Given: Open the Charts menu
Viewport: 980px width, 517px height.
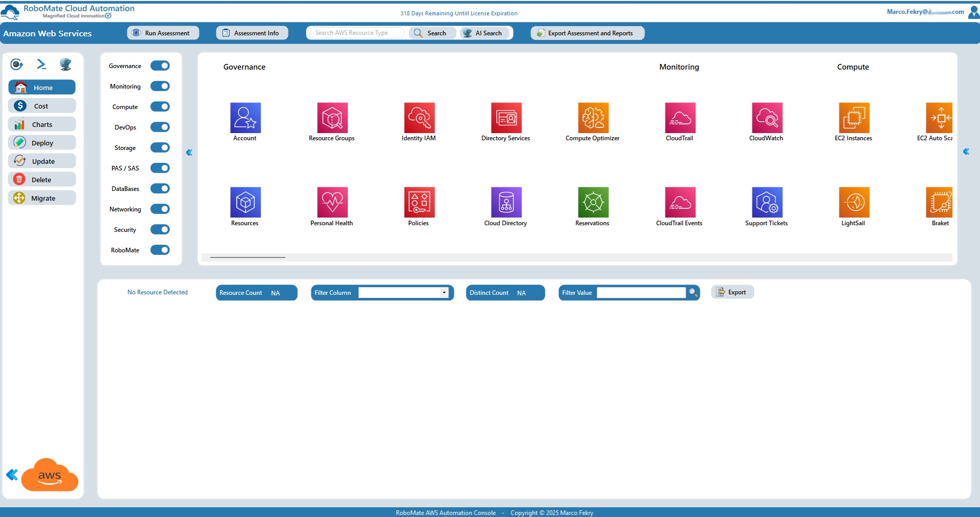Looking at the screenshot, I should [42, 124].
